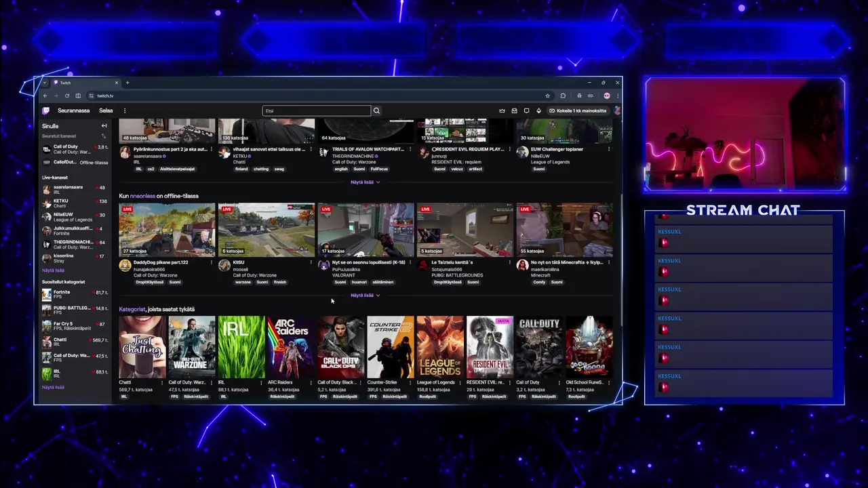Open the user profile avatar in Twitch
Screen dimensions: 868x488
(617, 110)
